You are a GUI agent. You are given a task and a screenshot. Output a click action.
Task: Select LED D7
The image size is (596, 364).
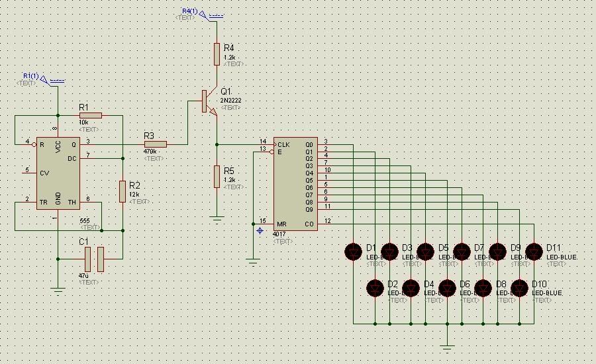click(462, 251)
